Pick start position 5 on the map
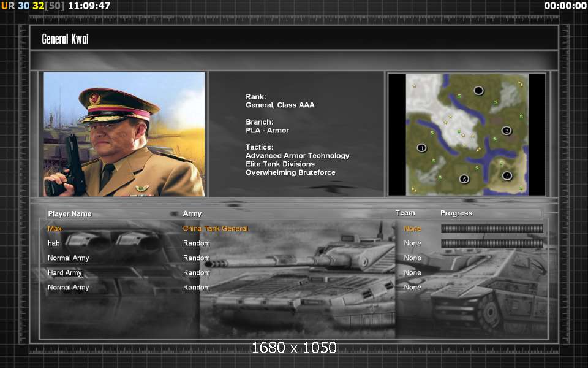 (464, 179)
